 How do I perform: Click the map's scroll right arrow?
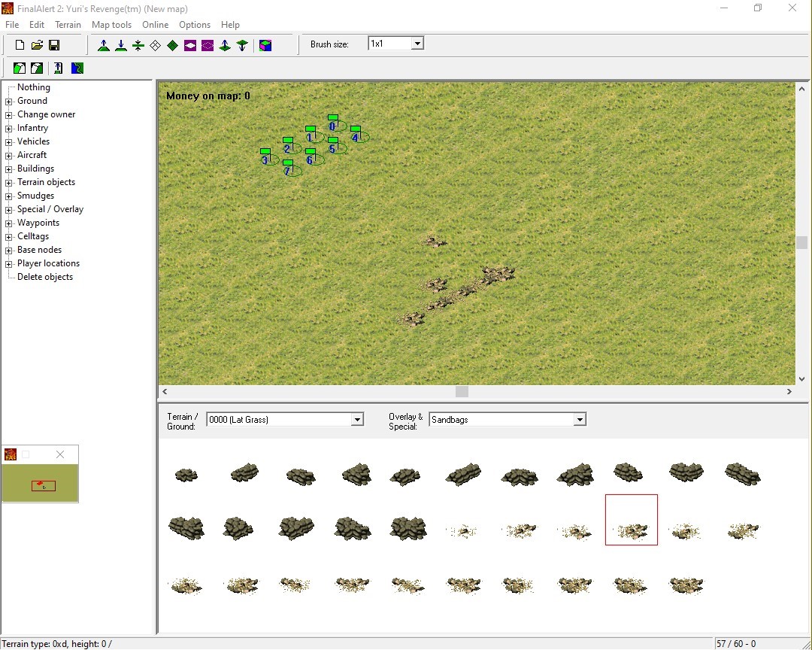[x=789, y=391]
